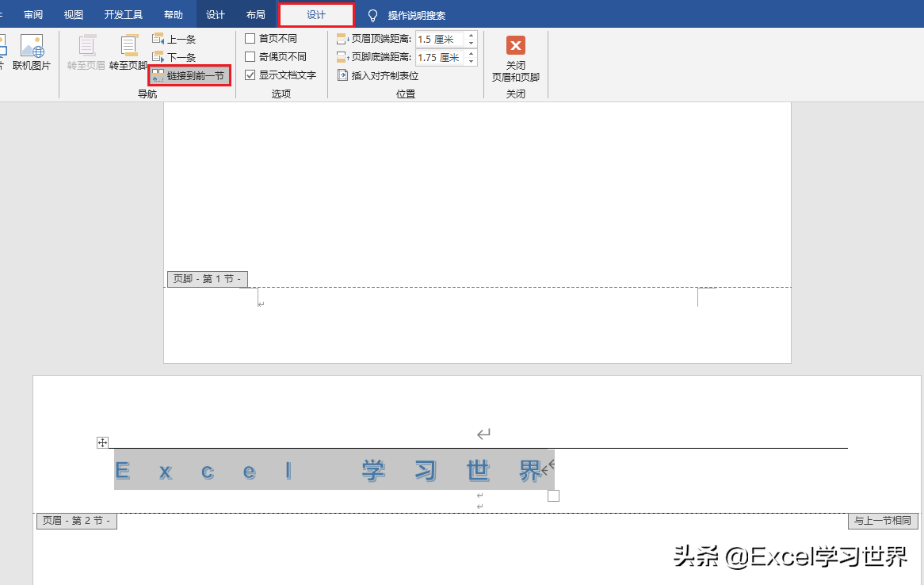Enable the 首页不同 checkbox
Screen dimensions: 924x585
pyautogui.click(x=250, y=38)
